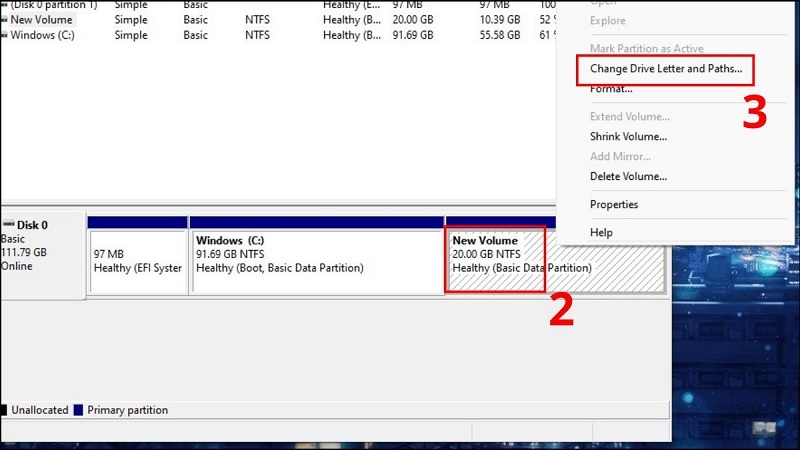This screenshot has width=800, height=450.
Task: Click the Add Mirror menu entry
Action: 620,157
